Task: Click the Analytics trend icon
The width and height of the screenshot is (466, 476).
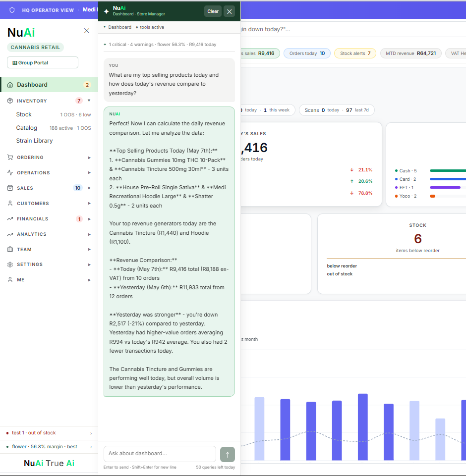Action: tap(10, 234)
